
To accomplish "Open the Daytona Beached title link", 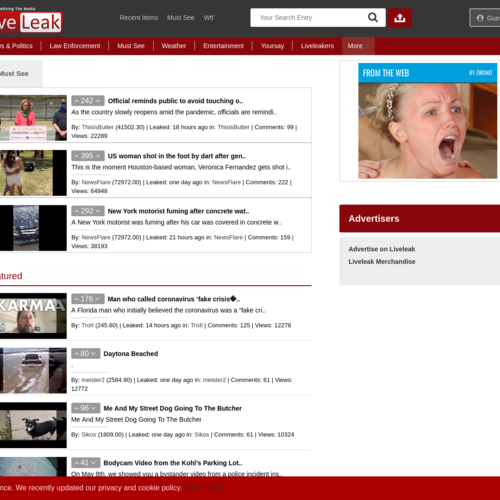I will point(131,354).
